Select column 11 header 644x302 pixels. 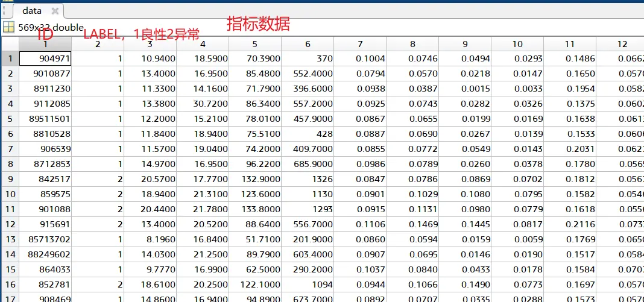(x=570, y=44)
